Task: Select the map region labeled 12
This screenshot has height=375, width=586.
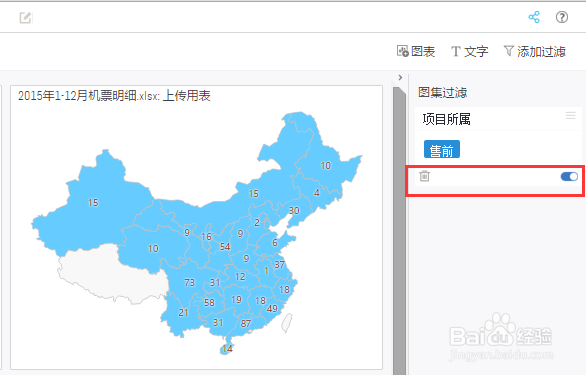Action: coord(240,276)
